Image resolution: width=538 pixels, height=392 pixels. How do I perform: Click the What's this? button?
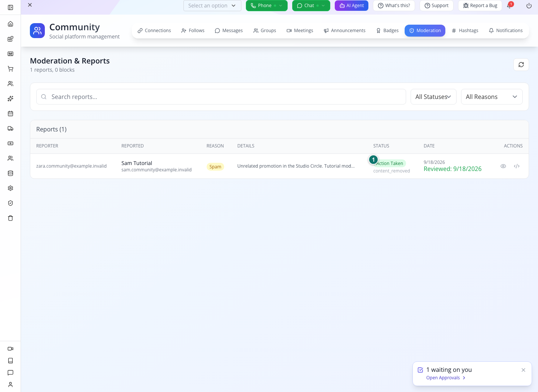[x=394, y=6]
